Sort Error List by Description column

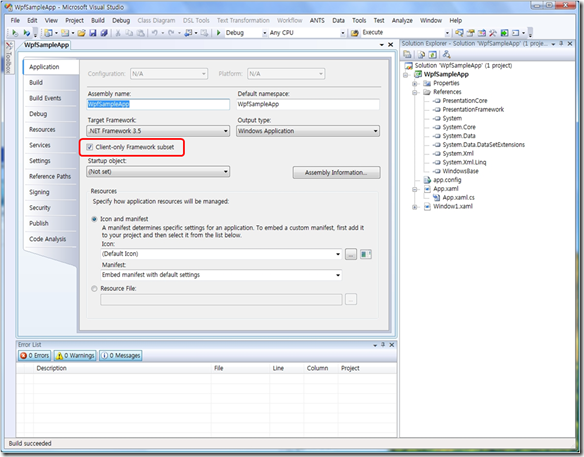(x=122, y=368)
